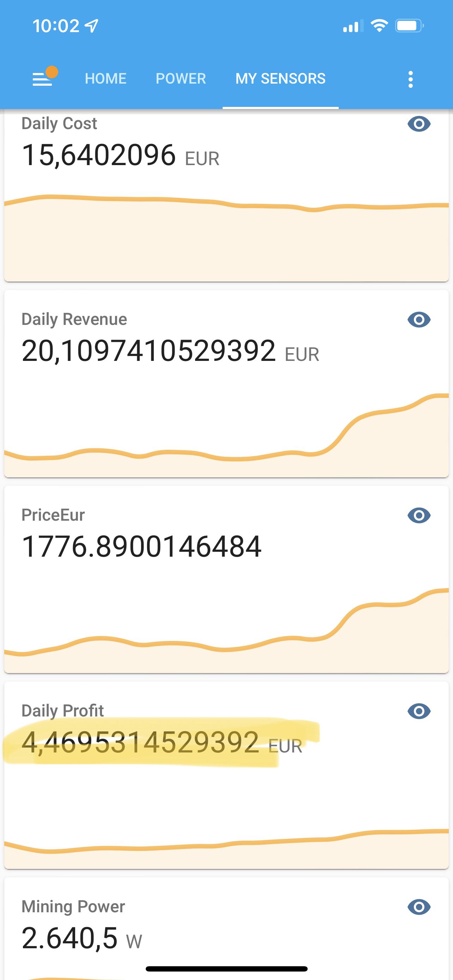Image resolution: width=453 pixels, height=980 pixels.
Task: Open the hamburger sidebar menu
Action: coord(42,79)
